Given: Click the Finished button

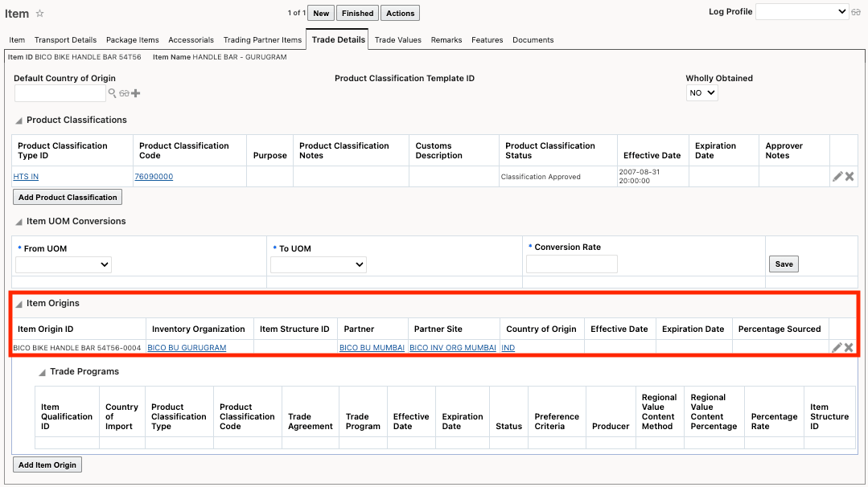Looking at the screenshot, I should coord(358,14).
